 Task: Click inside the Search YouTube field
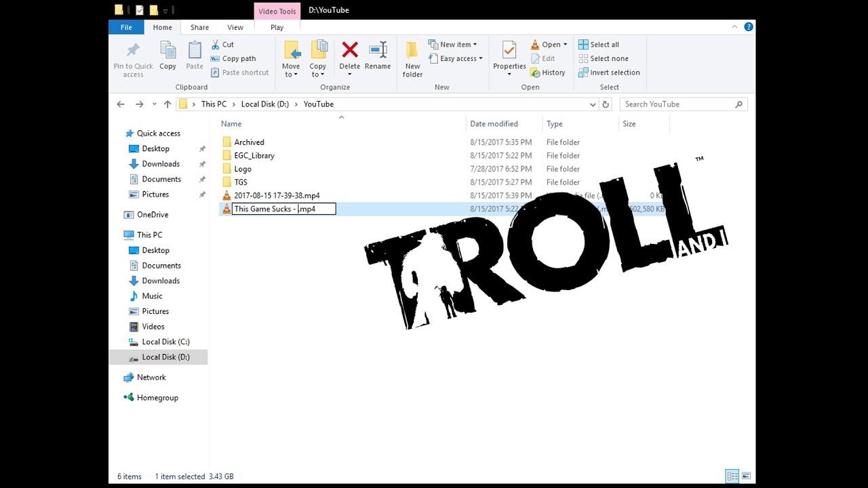click(678, 104)
